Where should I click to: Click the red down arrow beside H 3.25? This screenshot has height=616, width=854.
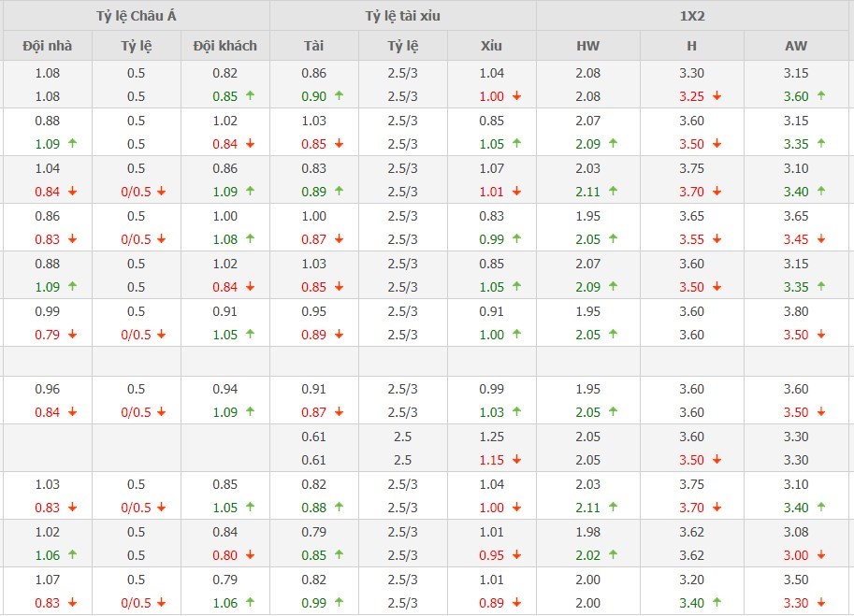coord(716,96)
